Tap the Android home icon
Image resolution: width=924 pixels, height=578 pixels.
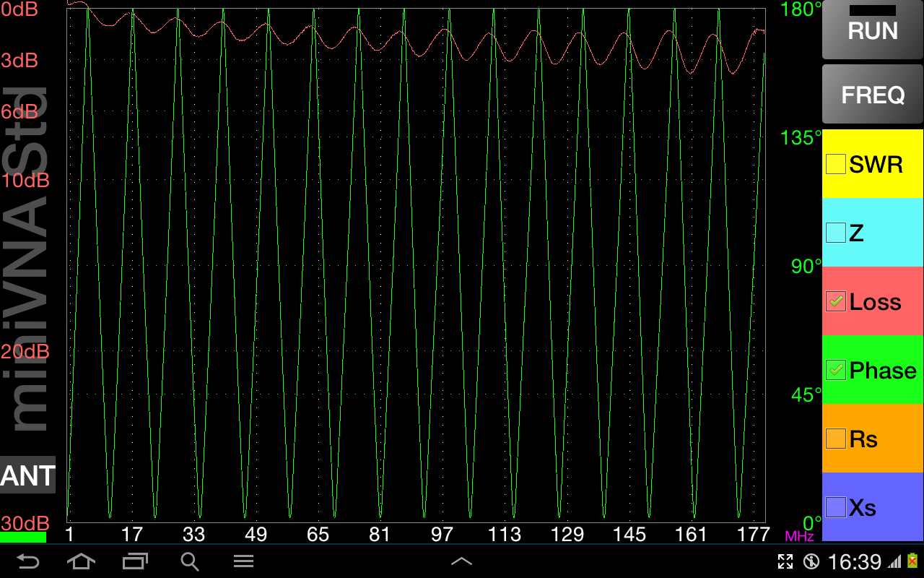click(80, 561)
